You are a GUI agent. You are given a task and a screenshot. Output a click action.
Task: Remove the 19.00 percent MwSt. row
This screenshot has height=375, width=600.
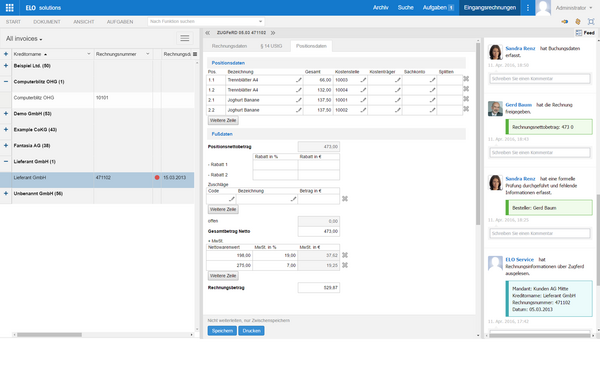pyautogui.click(x=345, y=255)
